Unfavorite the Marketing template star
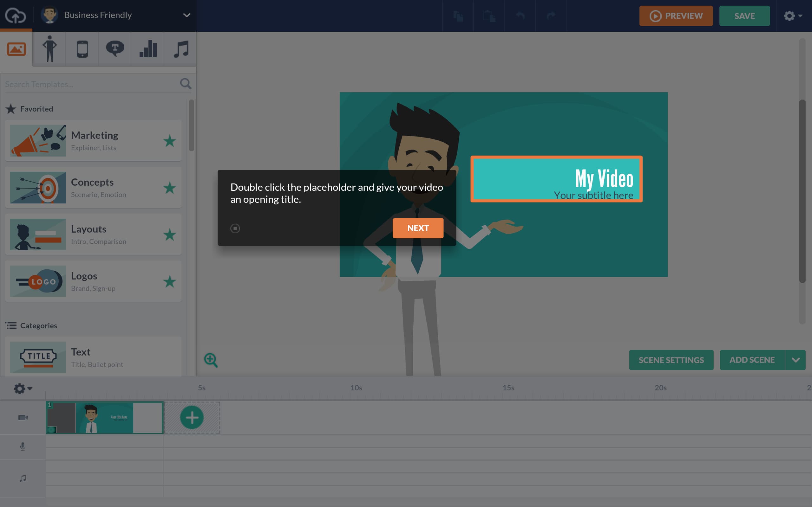The image size is (812, 507). [x=170, y=141]
